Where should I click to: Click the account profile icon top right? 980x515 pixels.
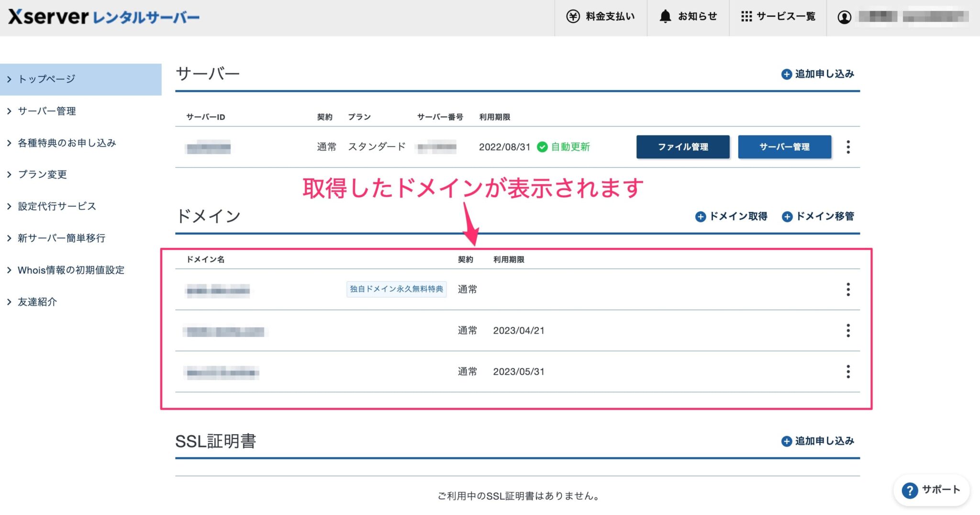click(845, 17)
